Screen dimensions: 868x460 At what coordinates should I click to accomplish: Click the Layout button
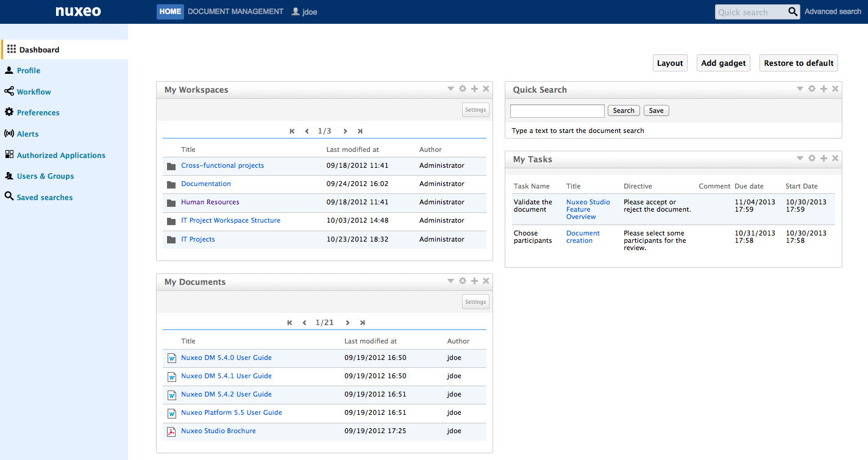[670, 63]
